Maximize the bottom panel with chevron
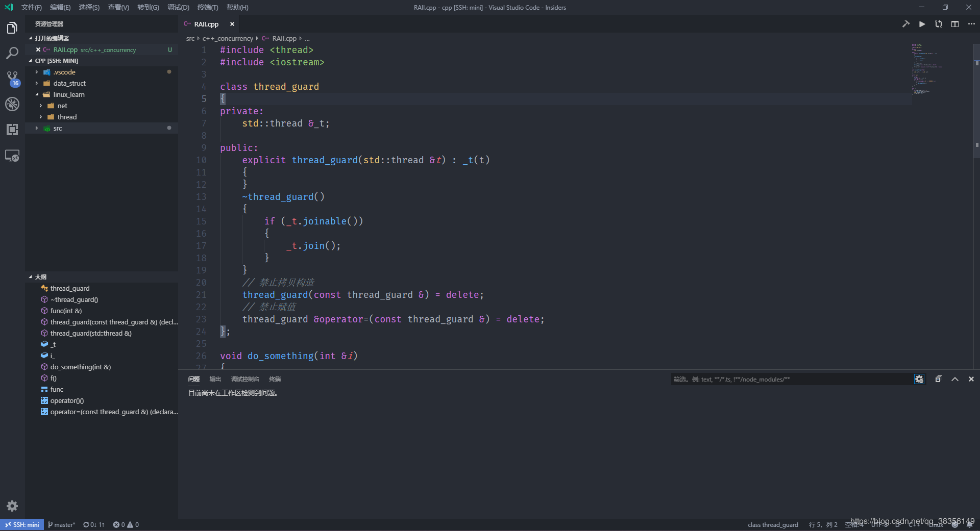This screenshot has height=531, width=980. 954,379
